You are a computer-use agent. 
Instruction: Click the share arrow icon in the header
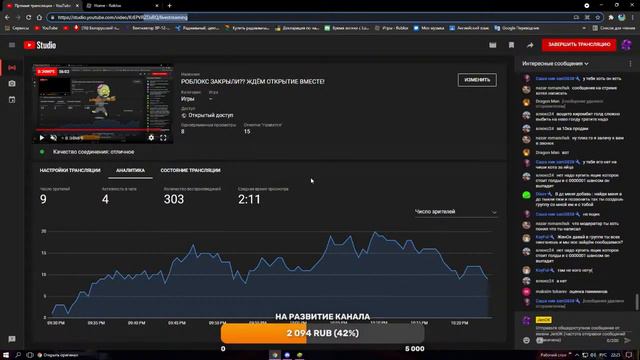[530, 45]
